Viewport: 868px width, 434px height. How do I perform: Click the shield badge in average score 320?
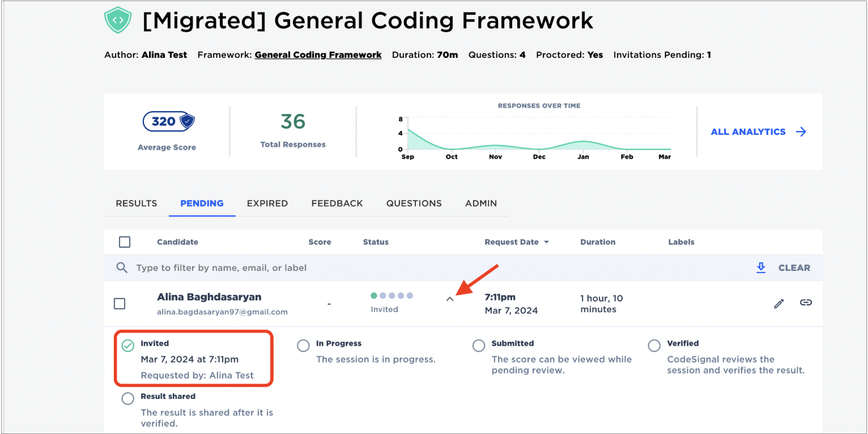(187, 121)
